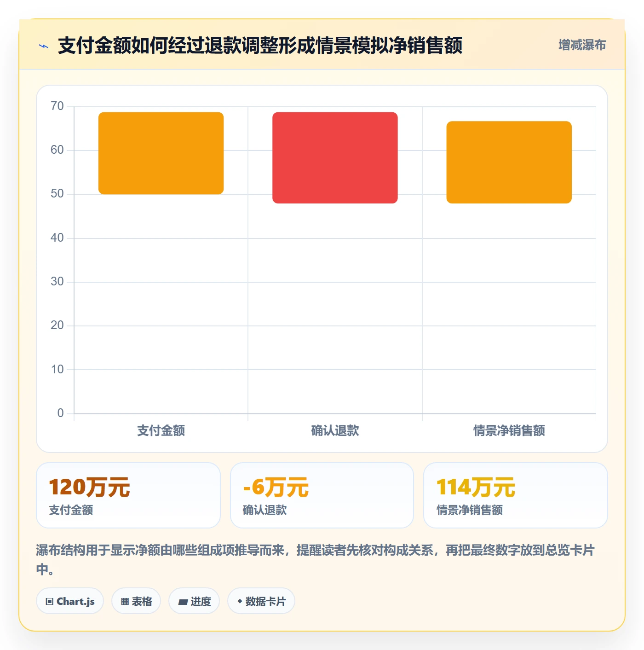The image size is (644, 650).
Task: Click the orange 支付金额 bar in chart
Action: pyautogui.click(x=161, y=153)
